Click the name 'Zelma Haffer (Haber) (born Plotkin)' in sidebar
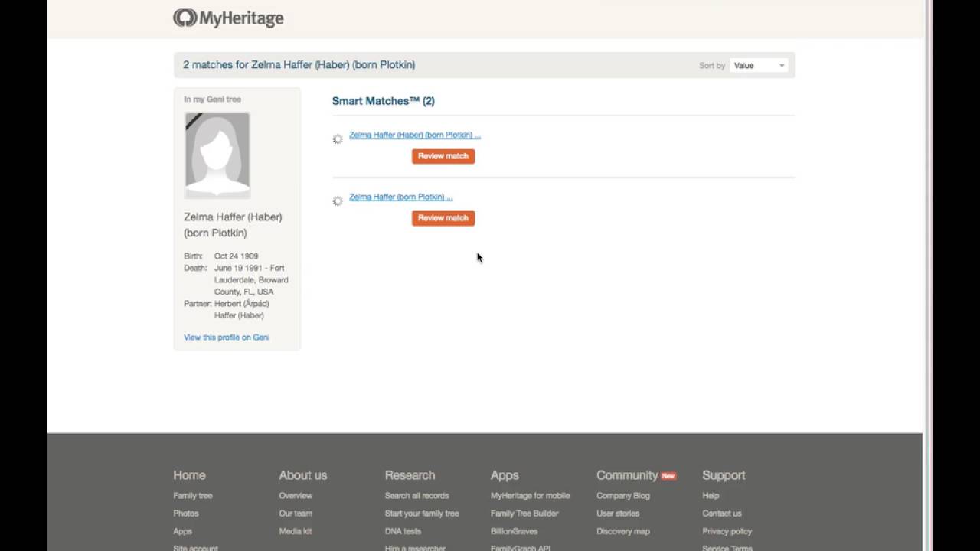 point(233,225)
